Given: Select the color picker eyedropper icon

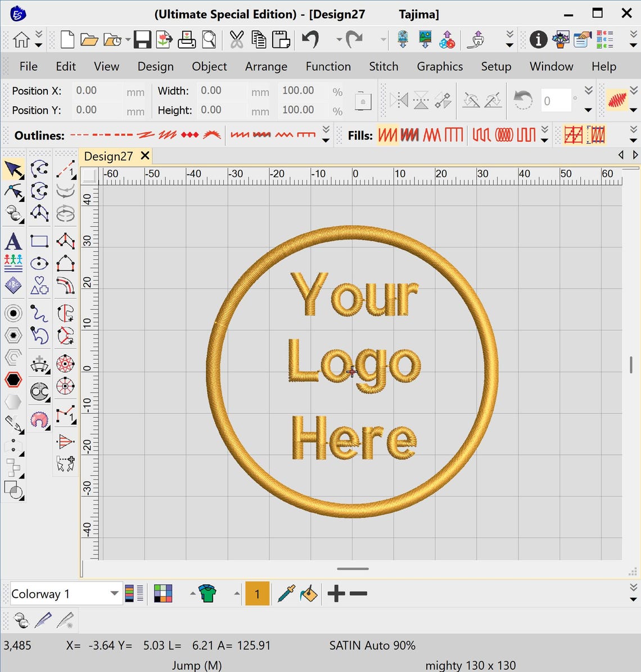Looking at the screenshot, I should tap(286, 594).
